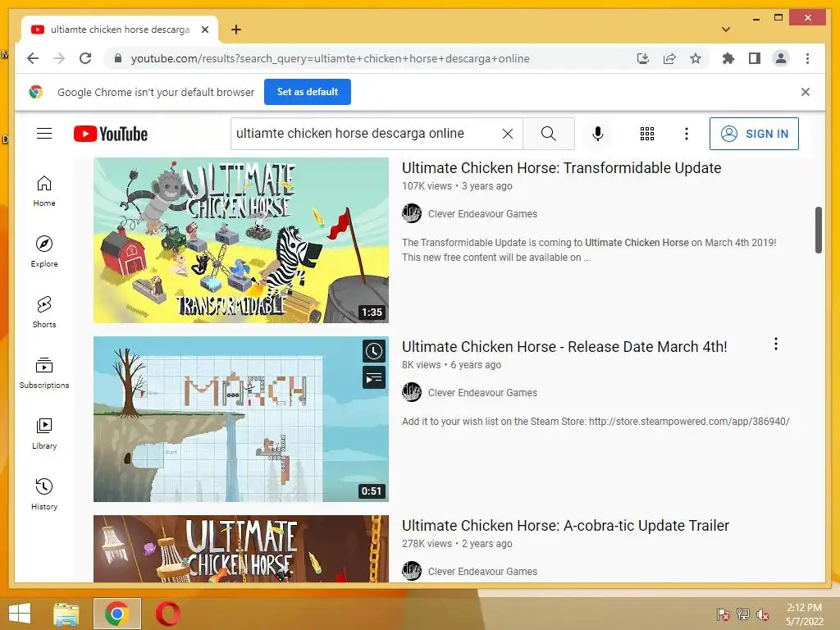The height and width of the screenshot is (630, 840).
Task: Add Release Date video to queue
Action: 374,377
